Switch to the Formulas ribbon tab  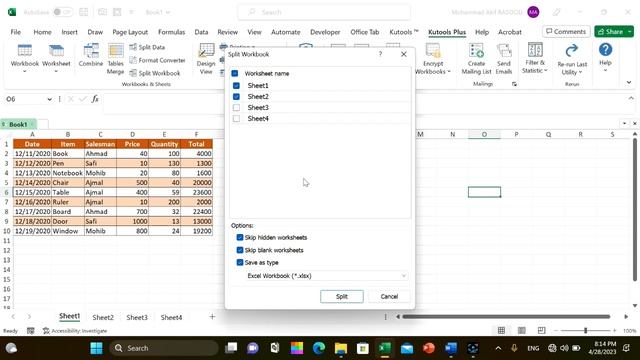click(171, 32)
